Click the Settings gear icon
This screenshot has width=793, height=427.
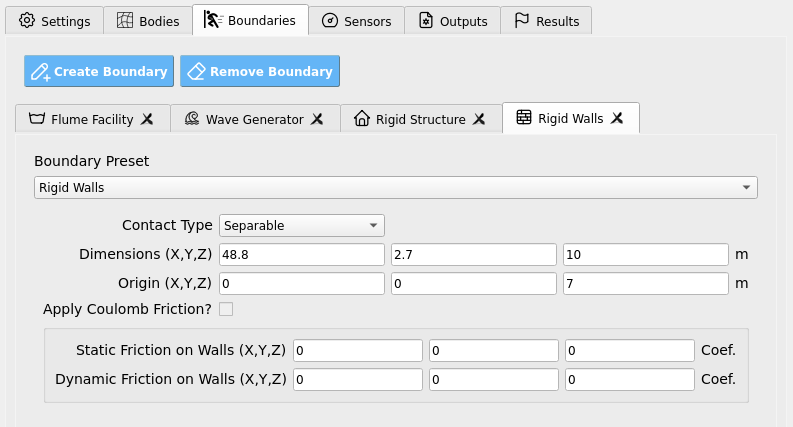27,21
